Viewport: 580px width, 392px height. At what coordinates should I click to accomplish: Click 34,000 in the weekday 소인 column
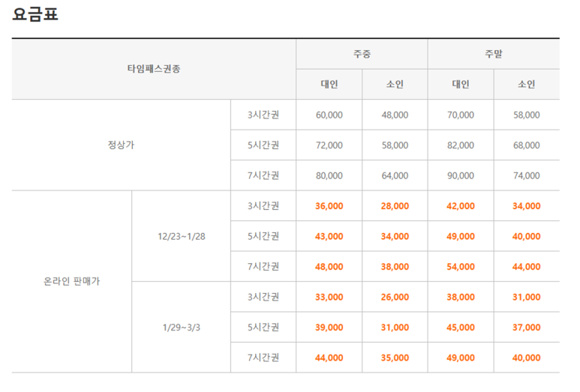coord(395,236)
